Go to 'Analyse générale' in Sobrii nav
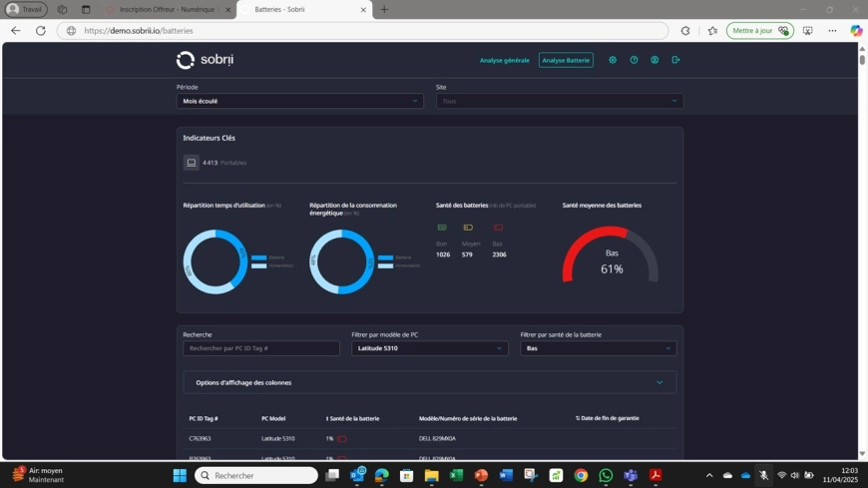The width and height of the screenshot is (868, 488). coord(504,61)
